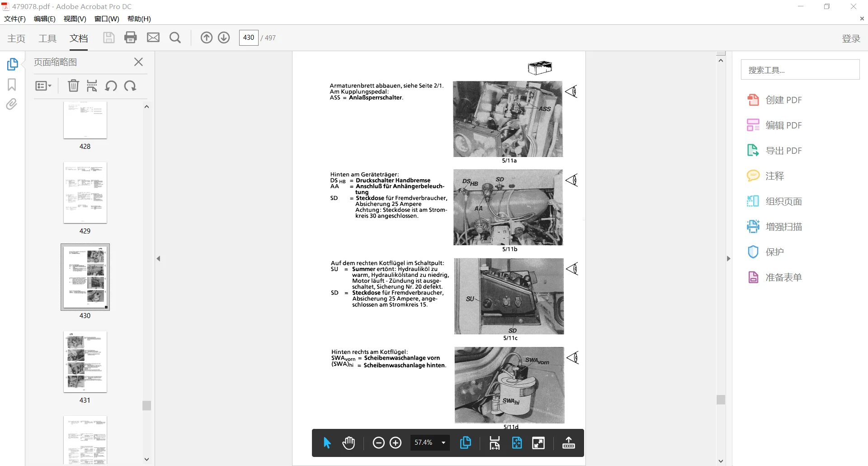
Task: Open the 准备表单 tool
Action: point(774,277)
